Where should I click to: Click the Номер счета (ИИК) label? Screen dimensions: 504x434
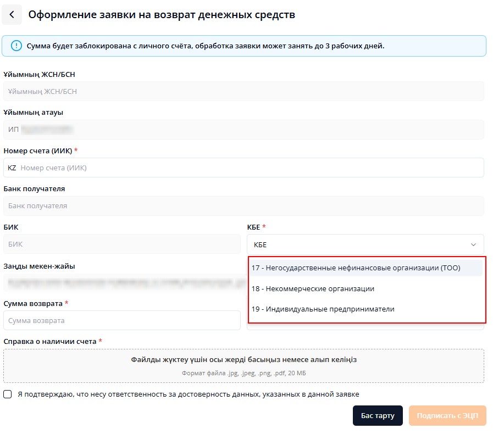click(38, 151)
